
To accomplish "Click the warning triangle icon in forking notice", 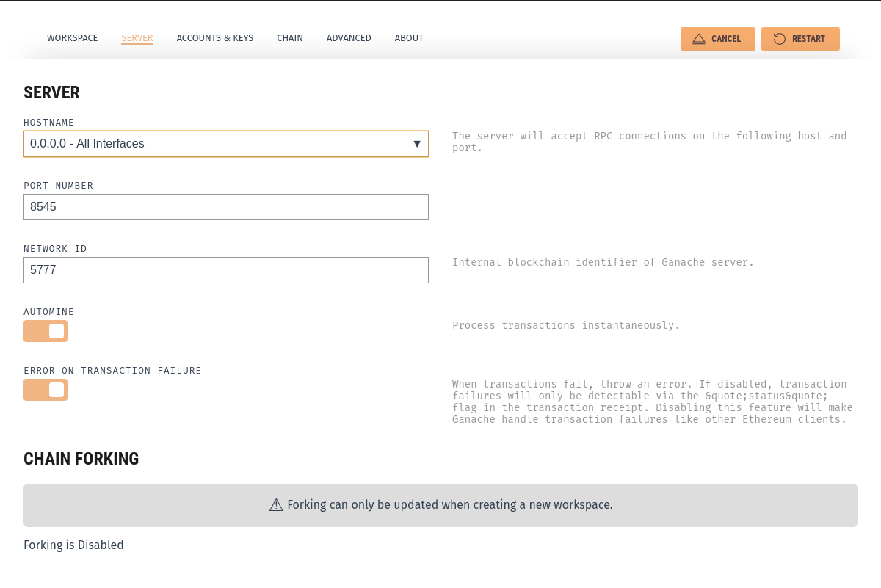I will point(276,504).
